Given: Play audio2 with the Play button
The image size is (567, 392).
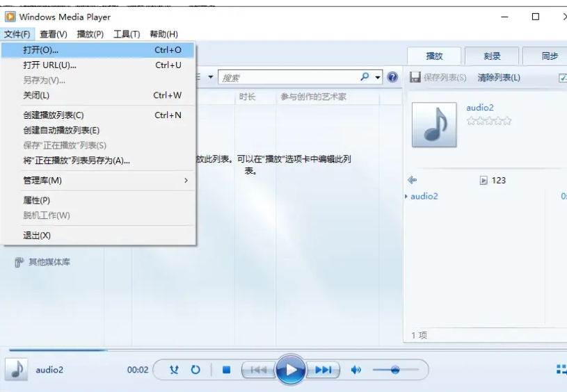Looking at the screenshot, I should click(x=291, y=370).
